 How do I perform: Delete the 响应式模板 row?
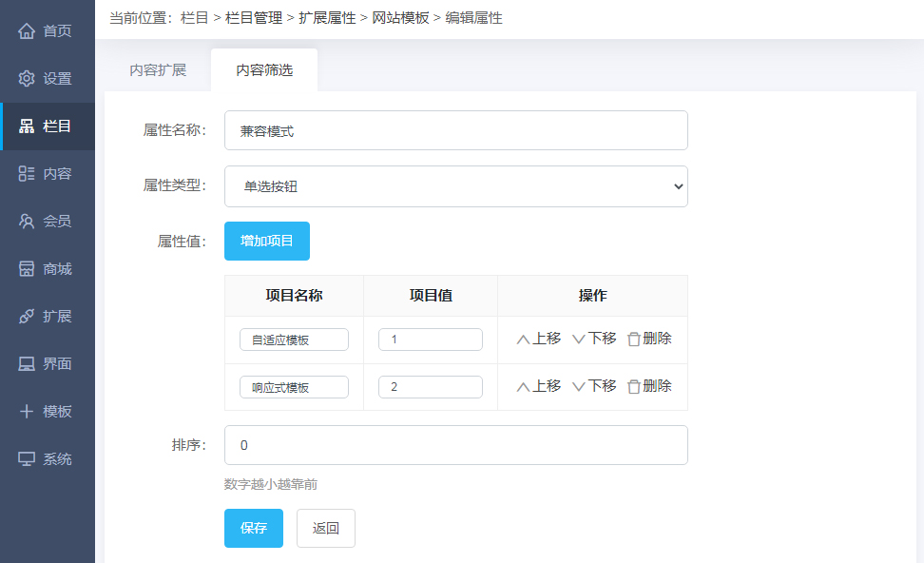[649, 386]
